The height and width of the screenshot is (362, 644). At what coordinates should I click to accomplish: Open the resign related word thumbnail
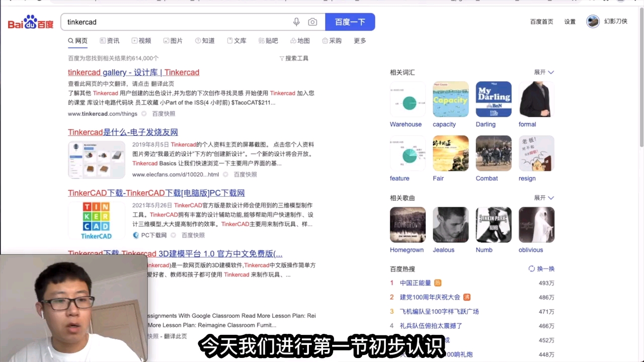click(536, 153)
